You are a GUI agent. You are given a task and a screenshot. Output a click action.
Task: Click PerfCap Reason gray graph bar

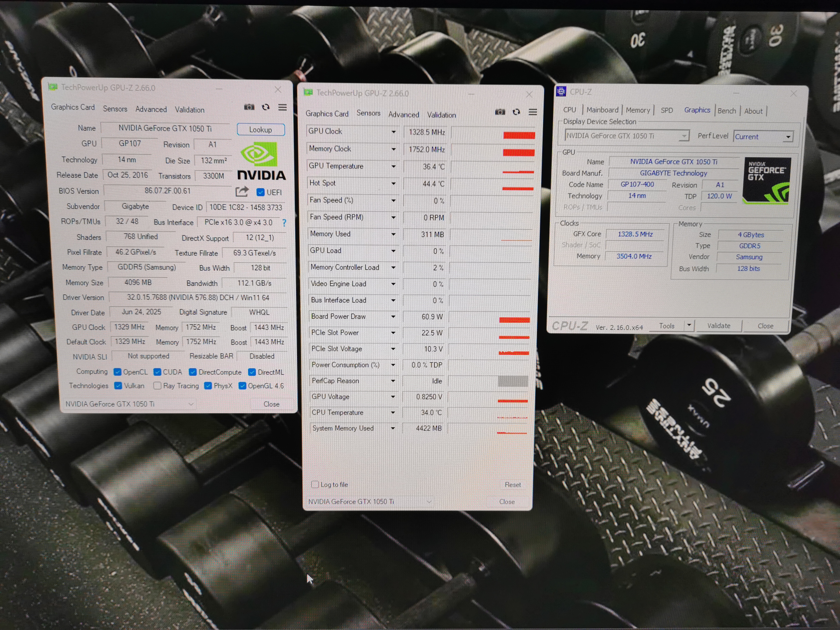(x=513, y=381)
